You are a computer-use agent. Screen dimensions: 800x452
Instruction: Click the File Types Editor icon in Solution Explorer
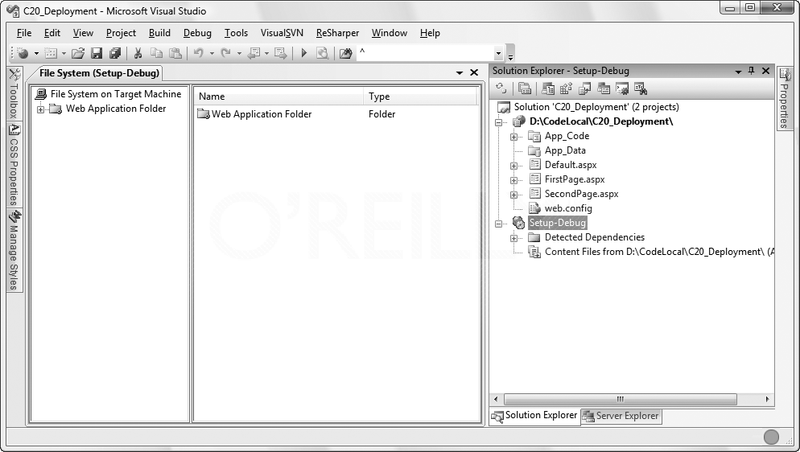click(x=585, y=88)
